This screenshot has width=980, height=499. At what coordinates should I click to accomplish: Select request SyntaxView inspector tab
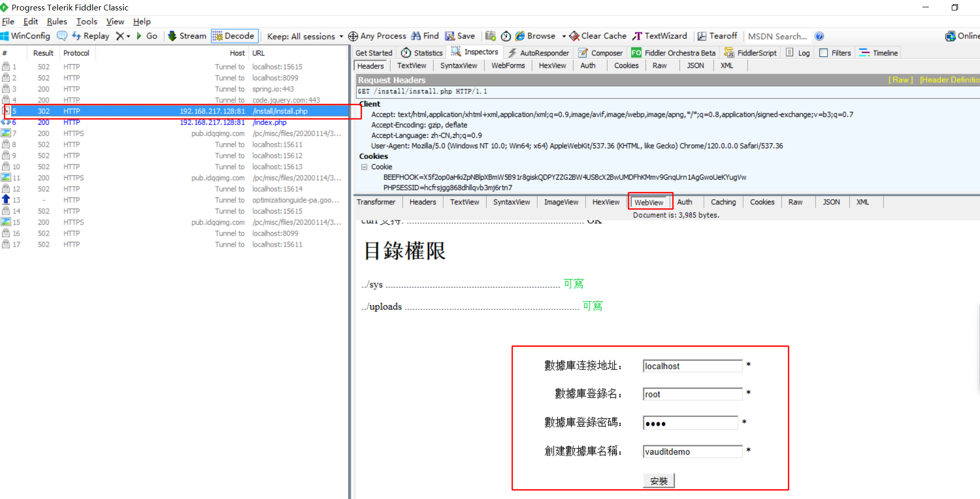point(458,65)
